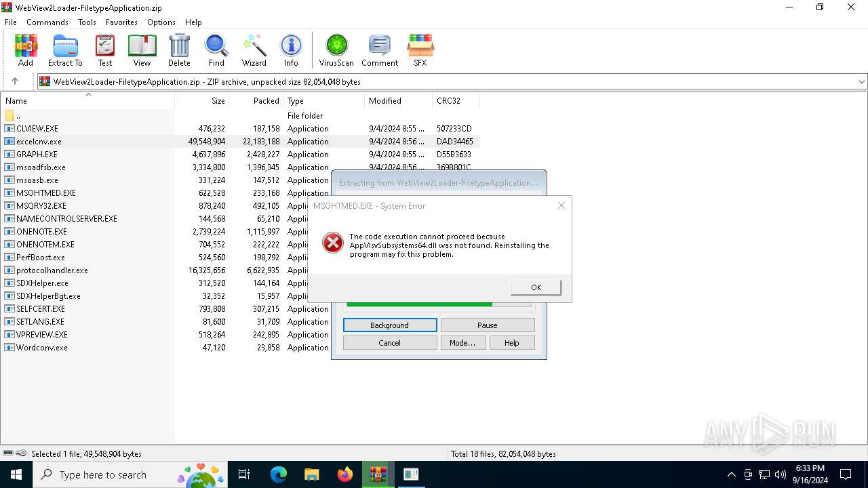This screenshot has height=488, width=868.
Task: Open the Windows Start menu
Action: pos(16,474)
